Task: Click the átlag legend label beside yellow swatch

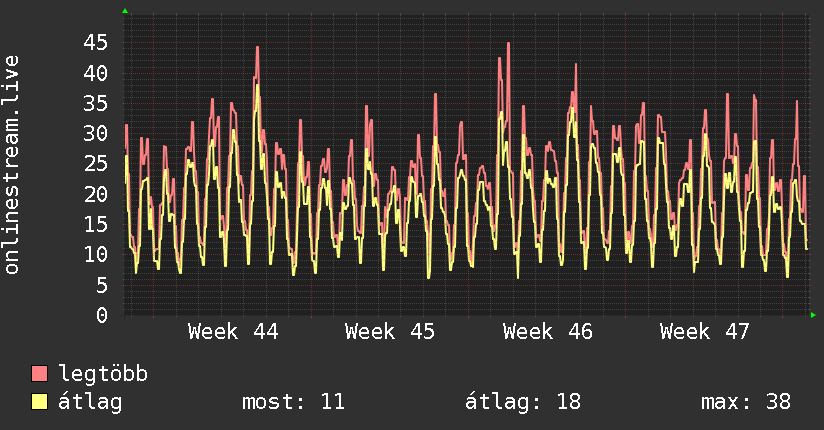Action: pos(90,402)
